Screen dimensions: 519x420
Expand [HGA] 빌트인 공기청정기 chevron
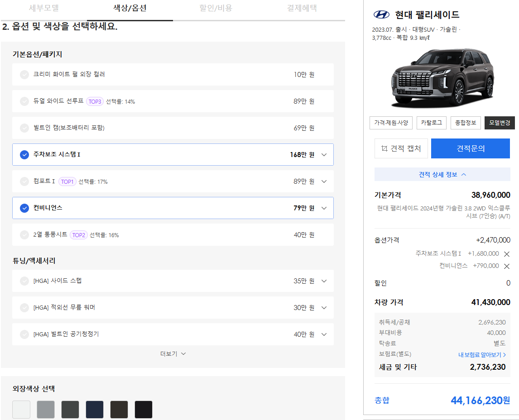[324, 334]
